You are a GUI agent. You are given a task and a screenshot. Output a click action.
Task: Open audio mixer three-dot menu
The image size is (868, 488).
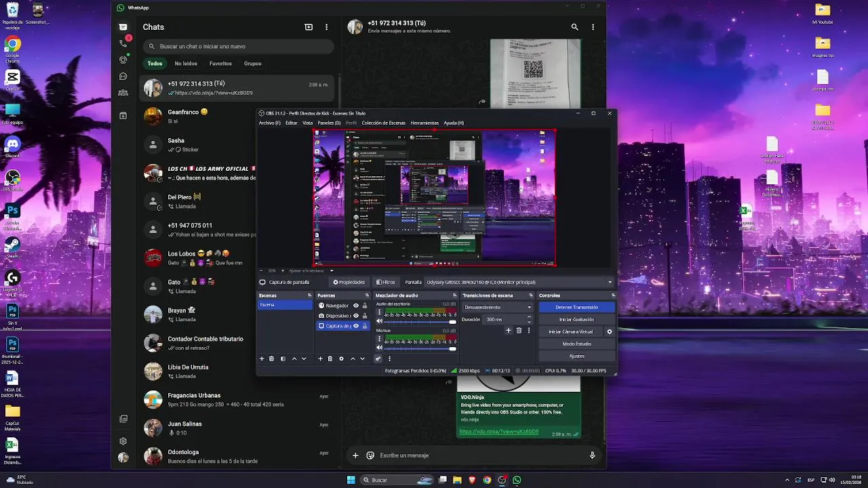click(389, 359)
